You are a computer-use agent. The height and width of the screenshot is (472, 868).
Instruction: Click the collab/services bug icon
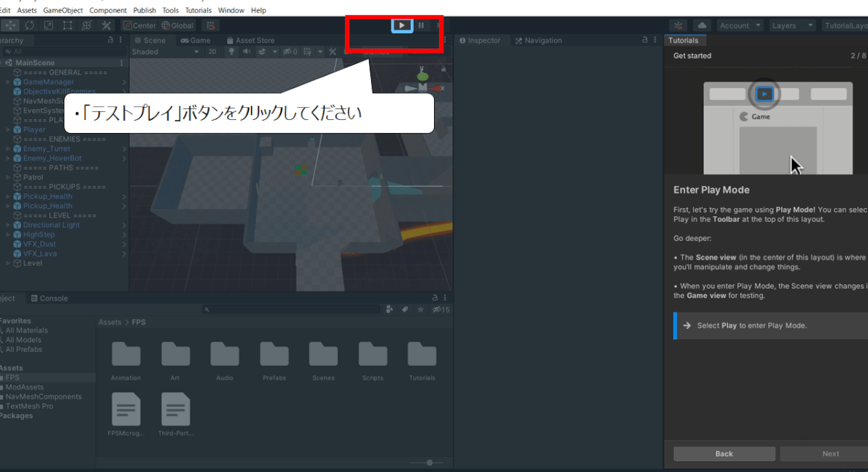678,25
